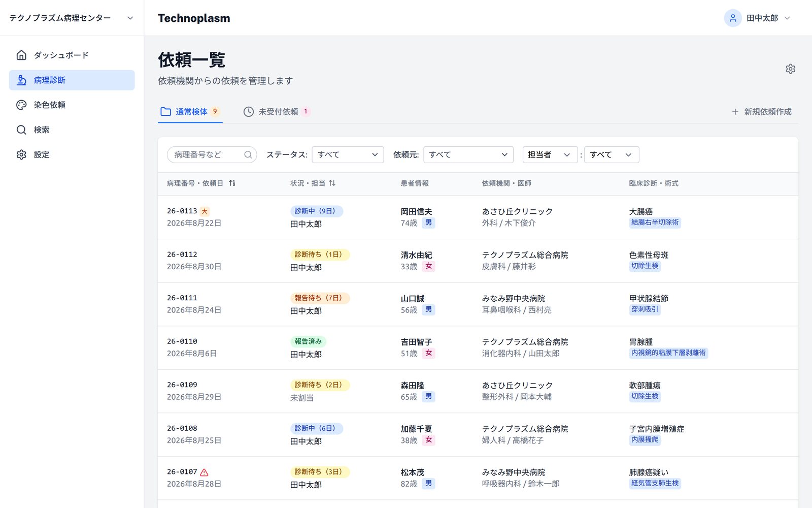The height and width of the screenshot is (508, 812).
Task: Click the microscope icon for 病理診断
Action: coord(21,80)
